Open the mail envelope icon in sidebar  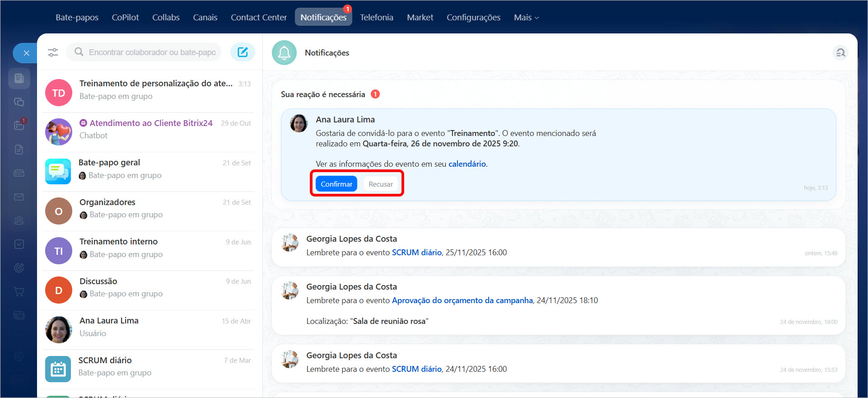coord(19,197)
